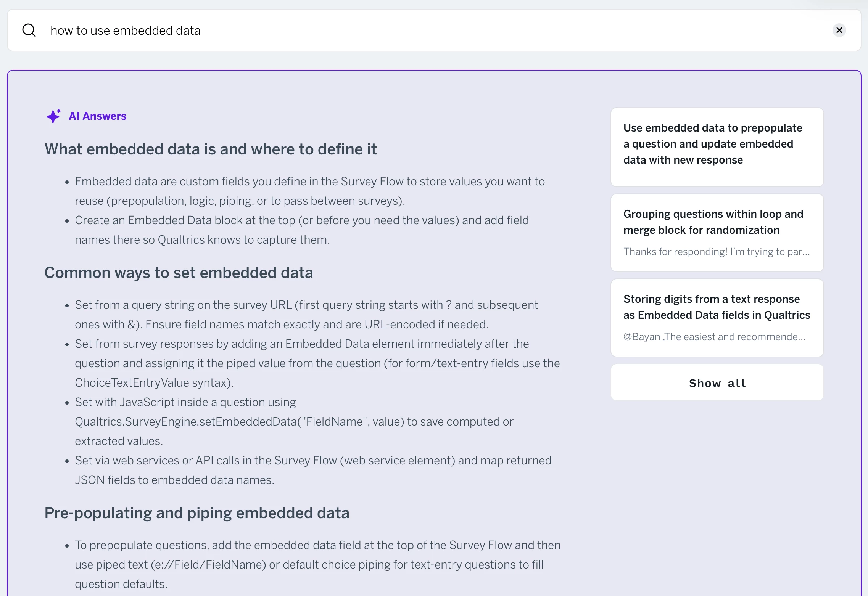
Task: Click the 'Thanks for responding!' snippet text
Action: click(716, 252)
